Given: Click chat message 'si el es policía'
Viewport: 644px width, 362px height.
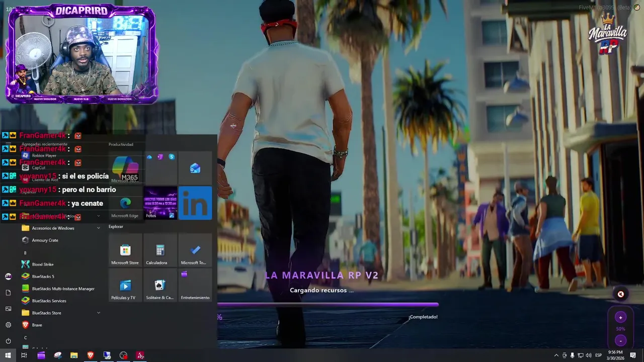Looking at the screenshot, I should (86, 176).
